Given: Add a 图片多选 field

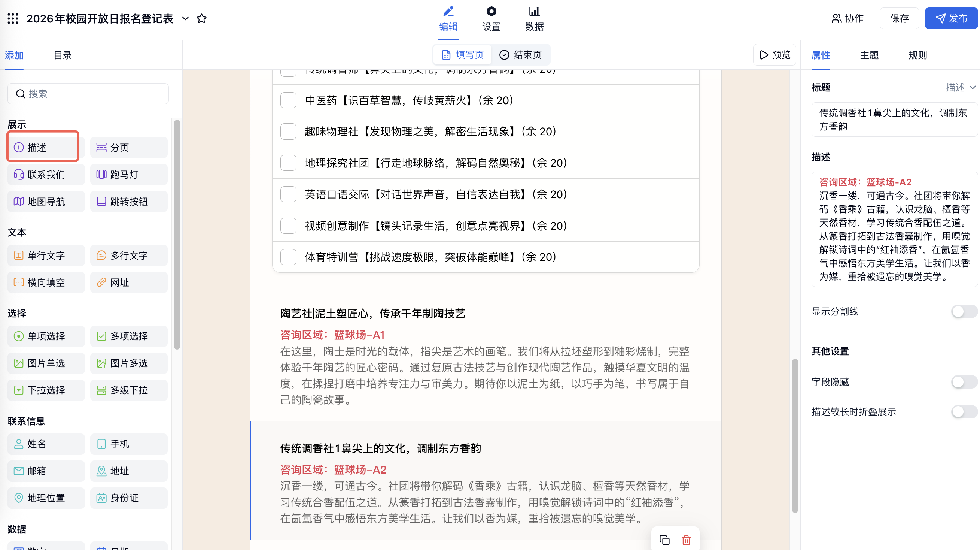Looking at the screenshot, I should tap(129, 363).
